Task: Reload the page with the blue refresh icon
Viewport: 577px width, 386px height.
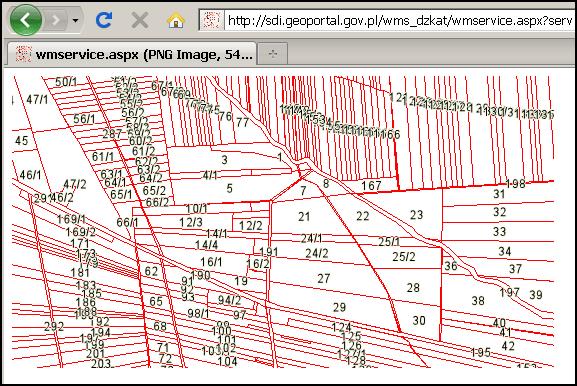Action: 104,20
